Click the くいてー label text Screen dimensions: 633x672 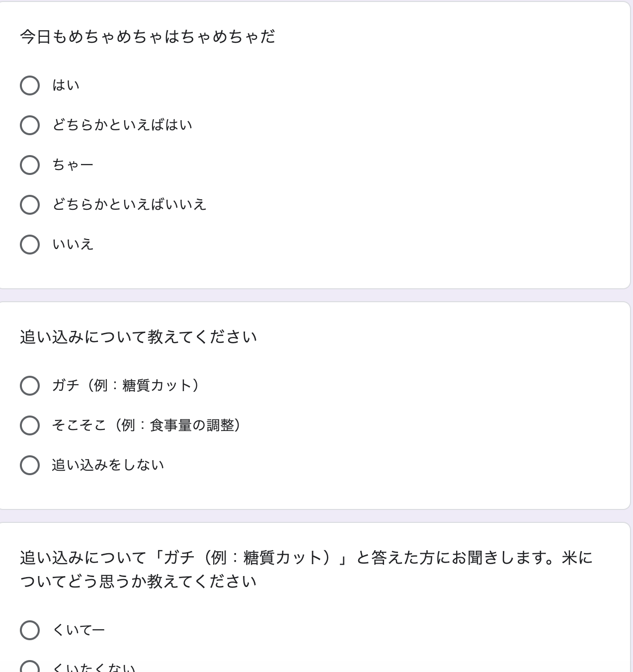79,630
